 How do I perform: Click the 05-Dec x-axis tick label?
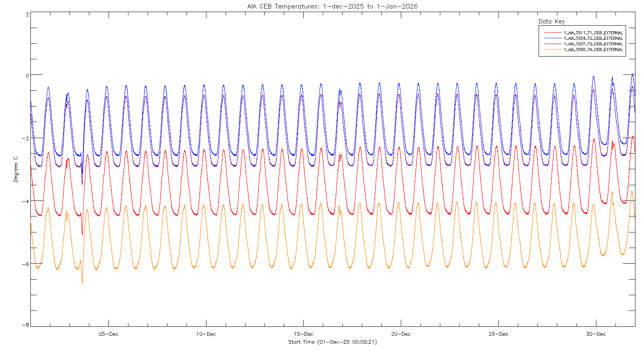[x=109, y=334]
